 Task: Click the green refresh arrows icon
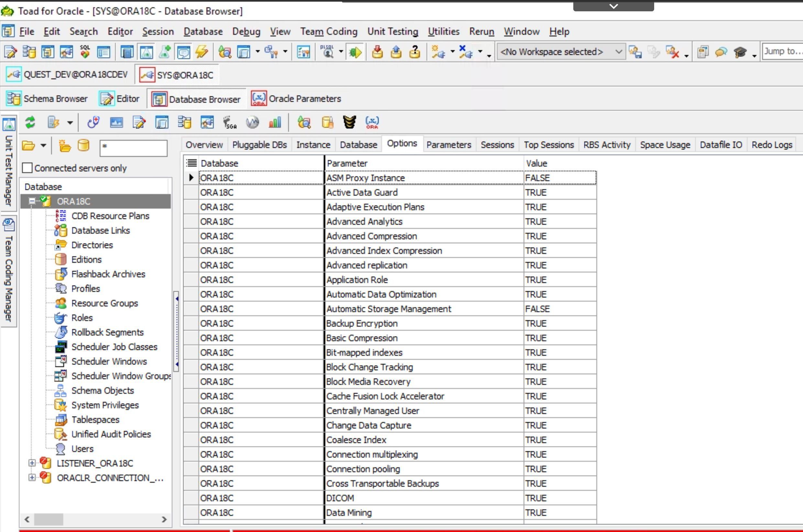coord(30,122)
